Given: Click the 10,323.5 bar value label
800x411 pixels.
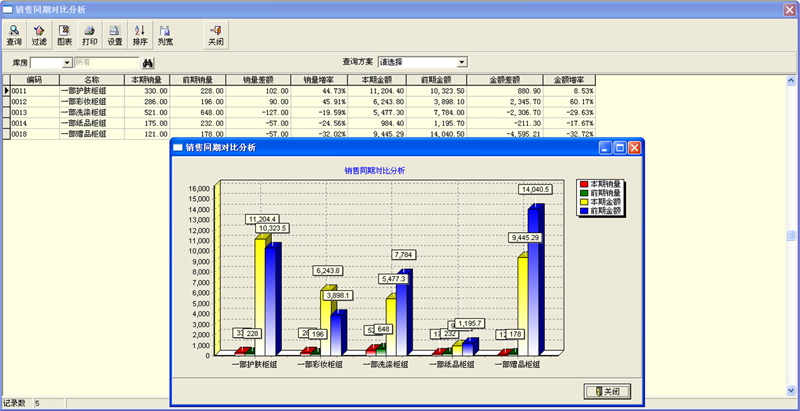Looking at the screenshot, I should click(273, 228).
